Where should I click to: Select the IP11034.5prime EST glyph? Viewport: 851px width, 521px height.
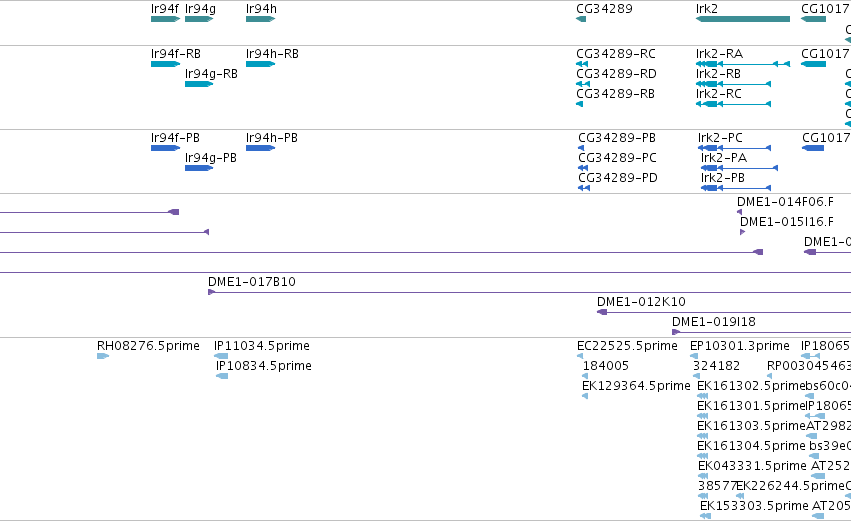[221, 356]
